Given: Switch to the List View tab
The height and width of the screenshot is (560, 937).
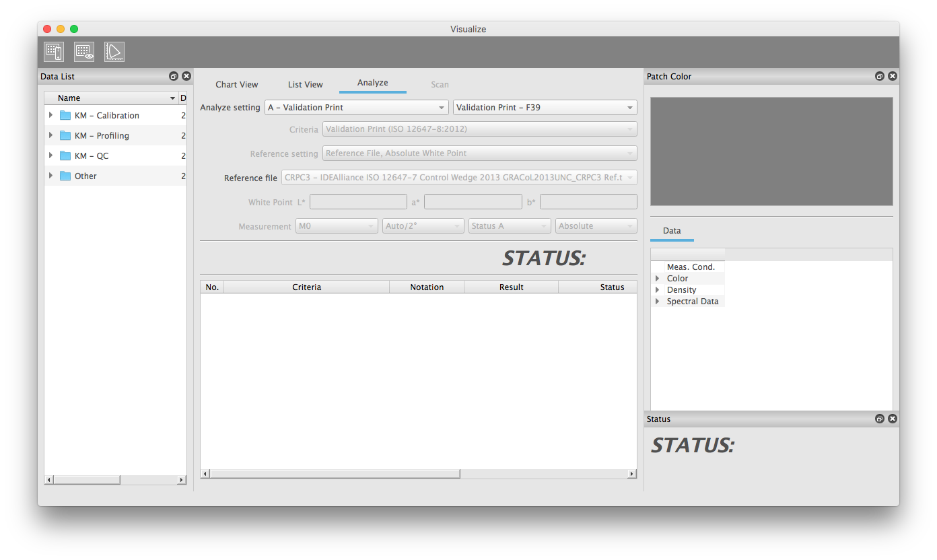Looking at the screenshot, I should point(305,85).
